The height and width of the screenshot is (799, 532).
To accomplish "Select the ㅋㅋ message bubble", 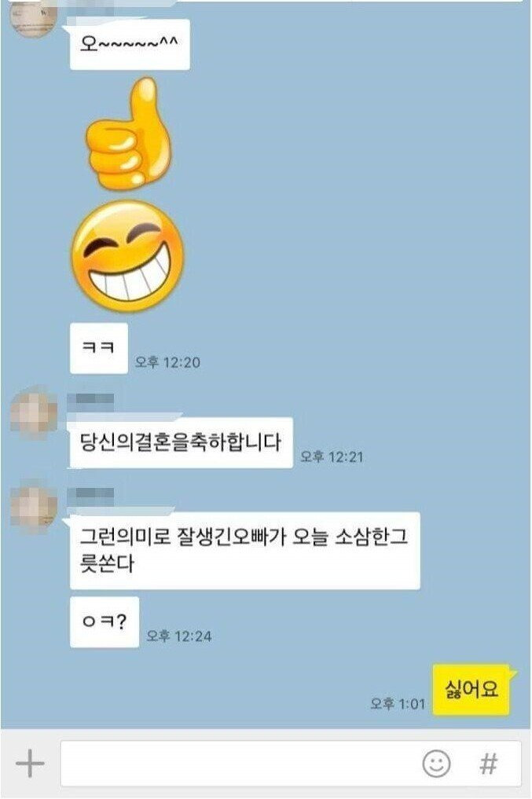I will 99,348.
